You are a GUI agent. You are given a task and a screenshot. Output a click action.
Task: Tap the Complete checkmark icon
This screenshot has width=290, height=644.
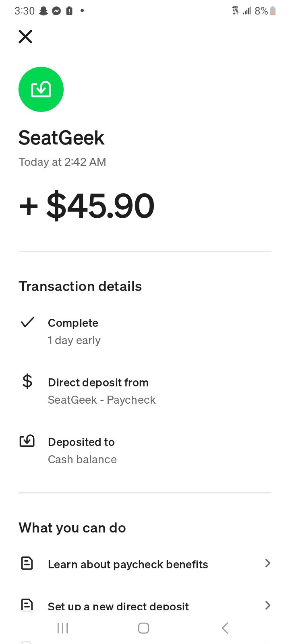[27, 322]
